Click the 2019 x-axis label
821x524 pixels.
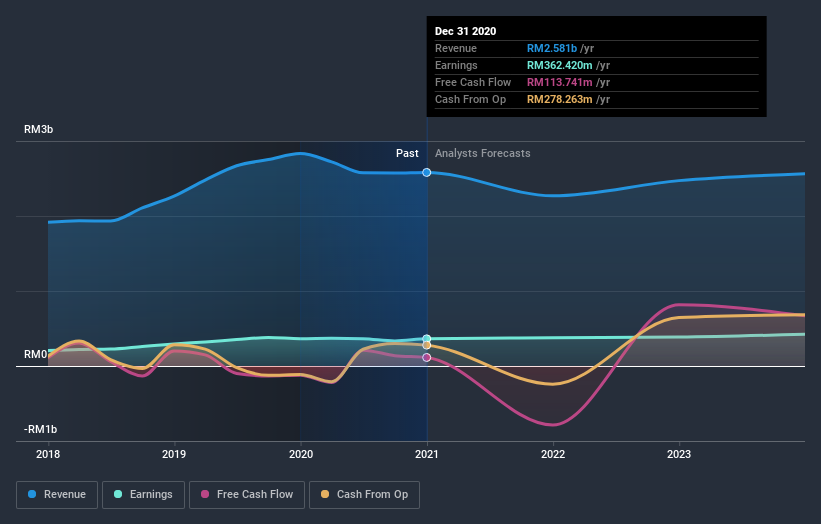(174, 454)
